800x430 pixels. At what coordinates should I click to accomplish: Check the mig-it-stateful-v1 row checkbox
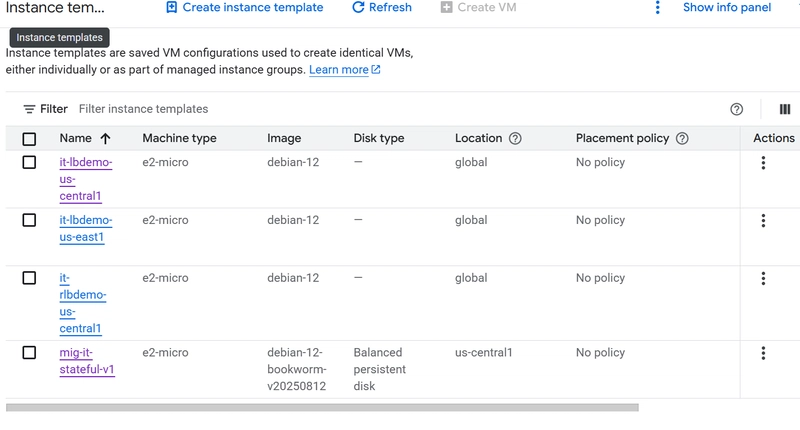coord(29,352)
